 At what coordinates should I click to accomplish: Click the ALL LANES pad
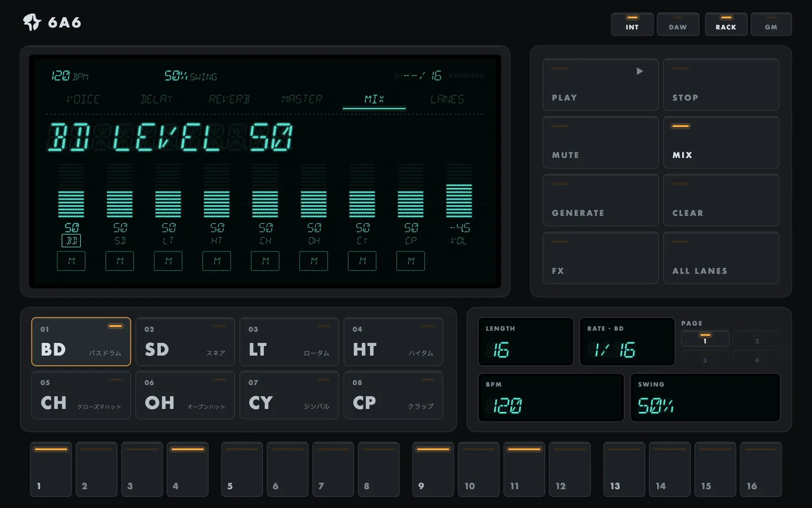click(721, 258)
